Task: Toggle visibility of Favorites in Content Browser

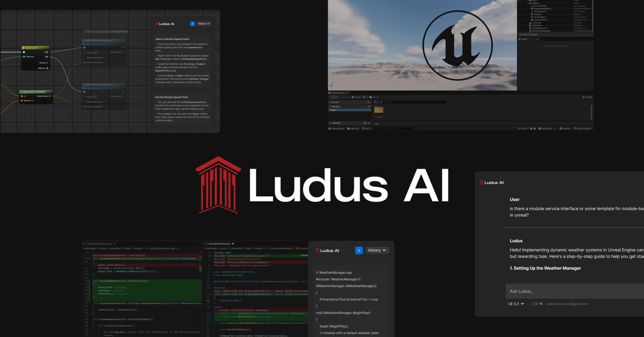Action: coord(330,103)
